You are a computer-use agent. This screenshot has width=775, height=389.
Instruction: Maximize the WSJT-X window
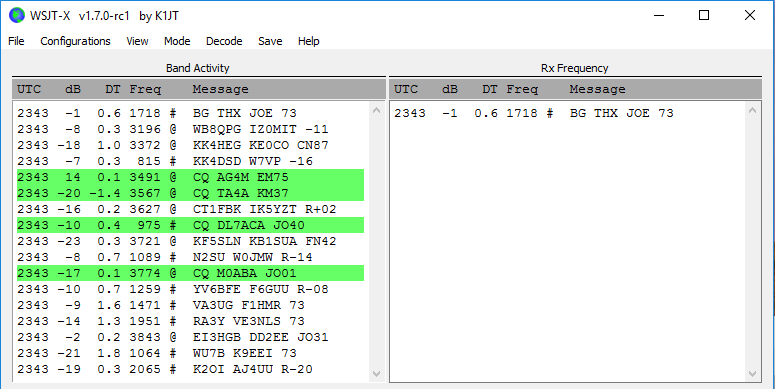[704, 16]
